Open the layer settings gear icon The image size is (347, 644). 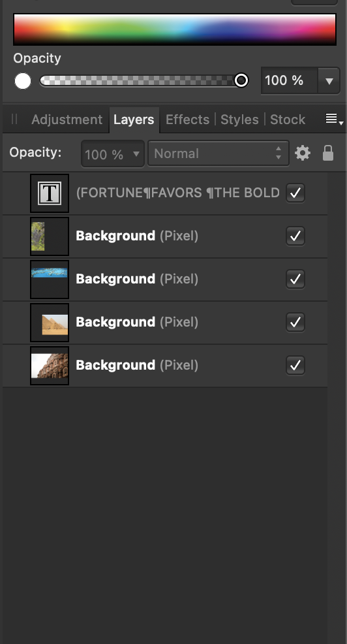303,153
